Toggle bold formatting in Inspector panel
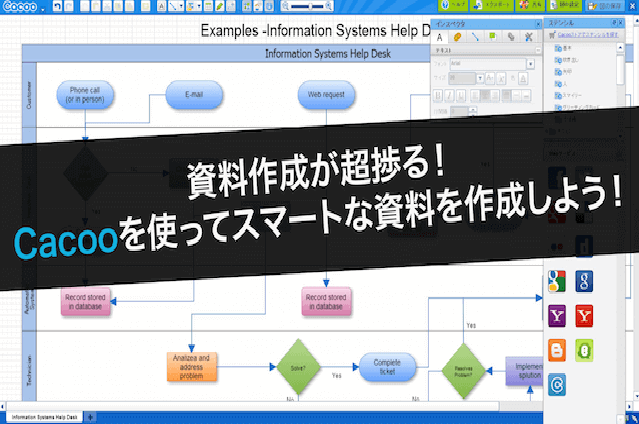 [439, 95]
